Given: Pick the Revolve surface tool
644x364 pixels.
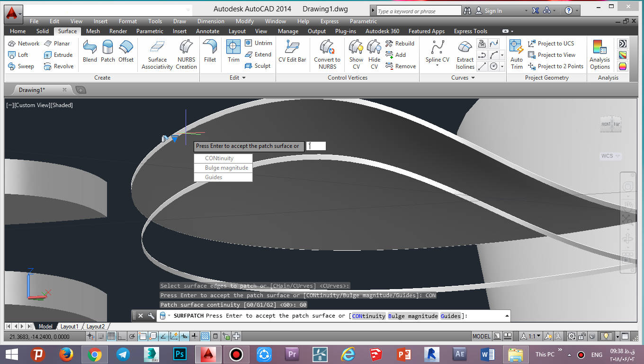Looking at the screenshot, I should click(59, 66).
